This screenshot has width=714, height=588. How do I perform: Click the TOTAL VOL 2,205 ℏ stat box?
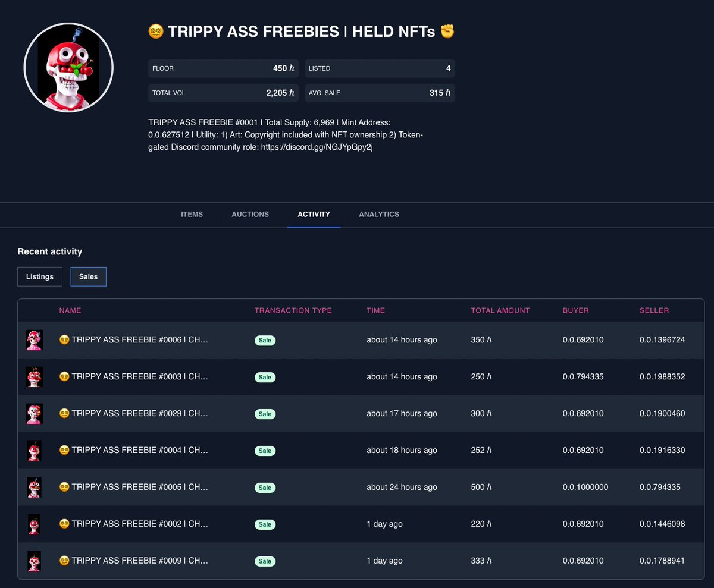223,93
